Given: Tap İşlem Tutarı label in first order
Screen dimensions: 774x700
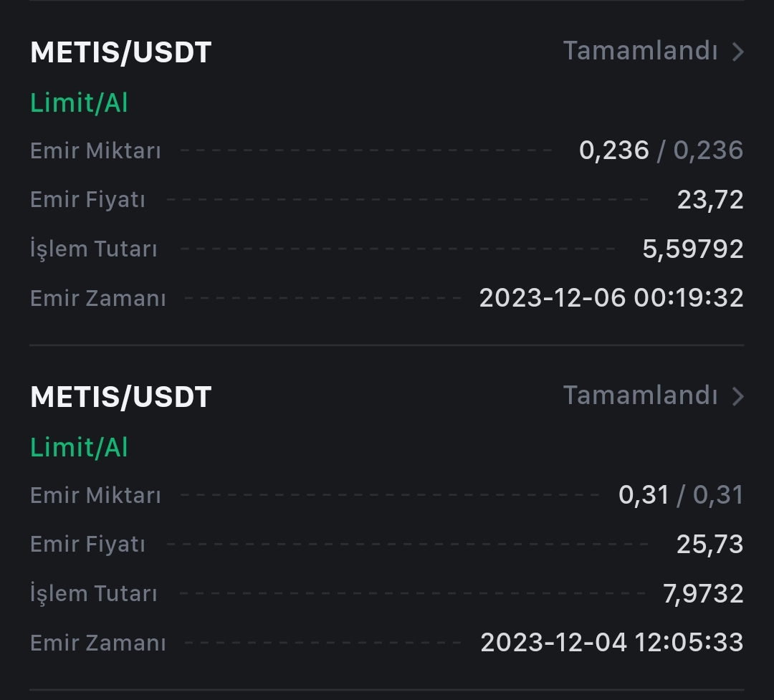Looking at the screenshot, I should tap(94, 249).
